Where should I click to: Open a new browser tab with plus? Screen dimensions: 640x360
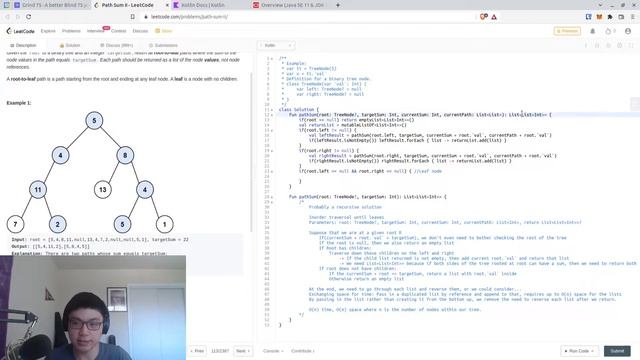coord(338,5)
